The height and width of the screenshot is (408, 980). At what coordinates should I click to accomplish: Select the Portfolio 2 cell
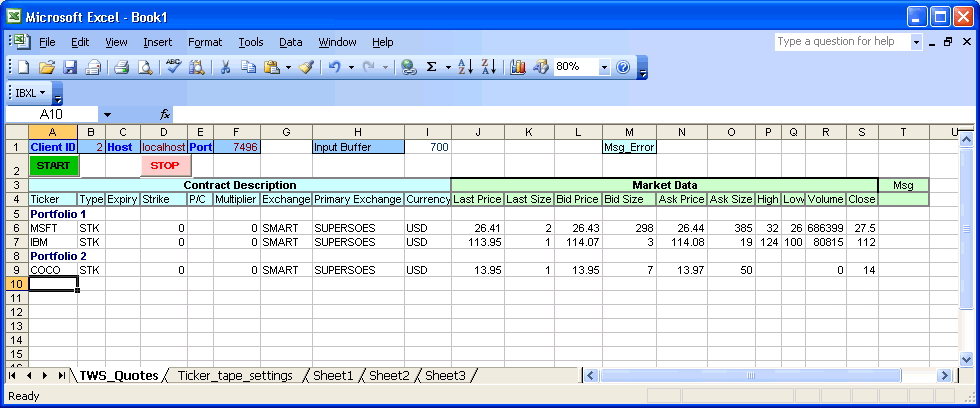(53, 256)
